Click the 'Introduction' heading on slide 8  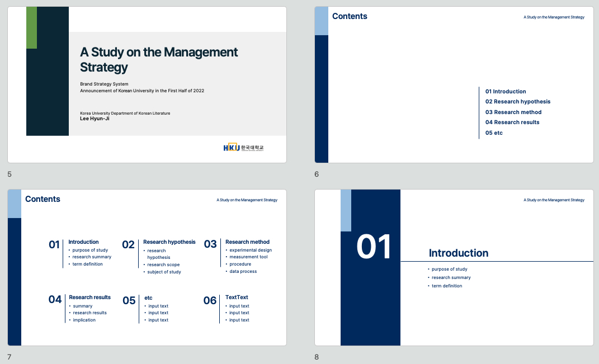459,253
